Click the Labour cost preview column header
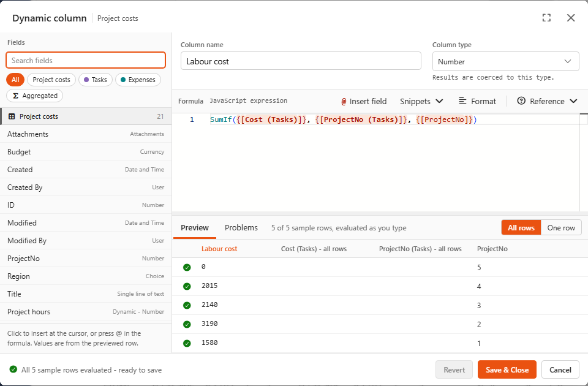The height and width of the screenshot is (386, 588). 219,249
